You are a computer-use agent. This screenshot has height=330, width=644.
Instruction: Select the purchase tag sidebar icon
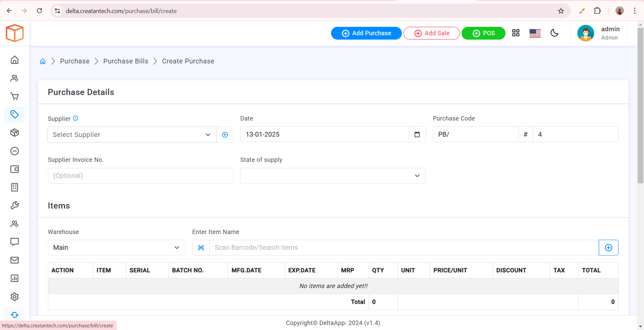coord(14,114)
